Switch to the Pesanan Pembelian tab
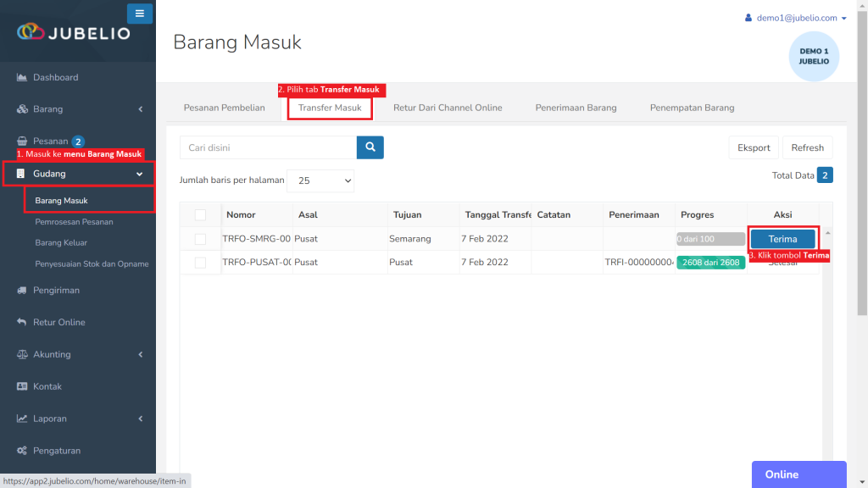Viewport: 868px width, 488px height. (x=224, y=108)
